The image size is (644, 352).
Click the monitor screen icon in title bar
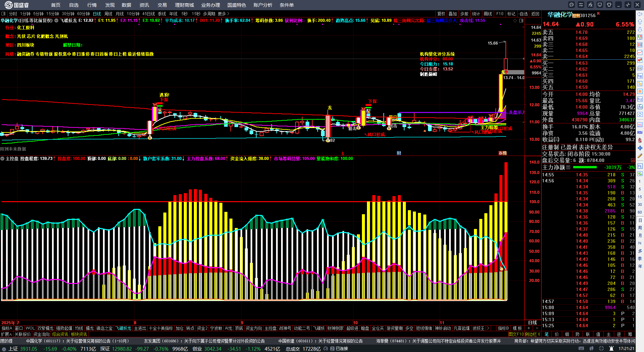coord(600,5)
